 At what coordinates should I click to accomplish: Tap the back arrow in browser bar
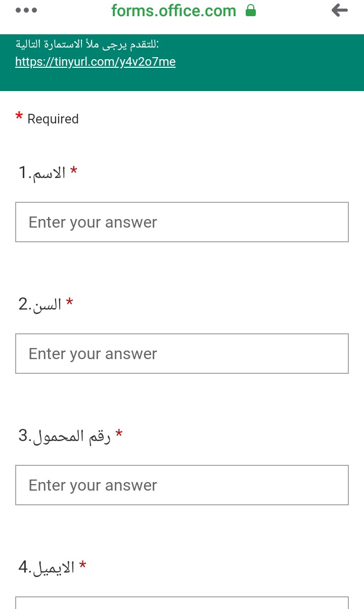340,10
